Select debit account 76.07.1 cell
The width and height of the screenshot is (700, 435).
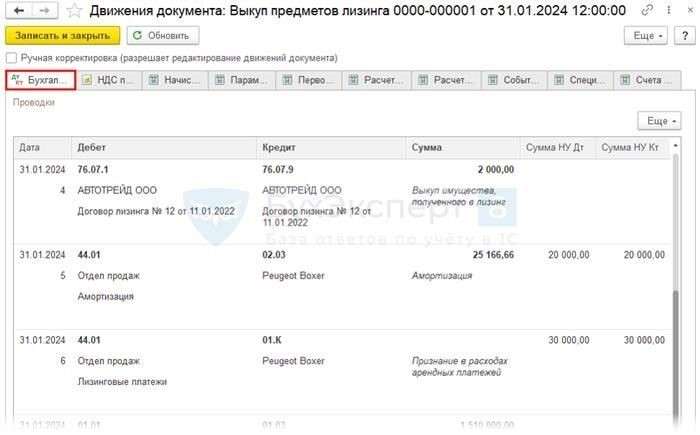pos(93,170)
